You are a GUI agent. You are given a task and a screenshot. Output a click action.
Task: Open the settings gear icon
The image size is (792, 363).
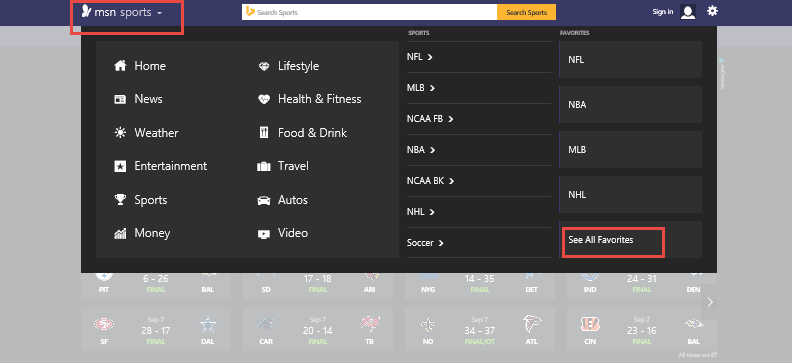(712, 11)
